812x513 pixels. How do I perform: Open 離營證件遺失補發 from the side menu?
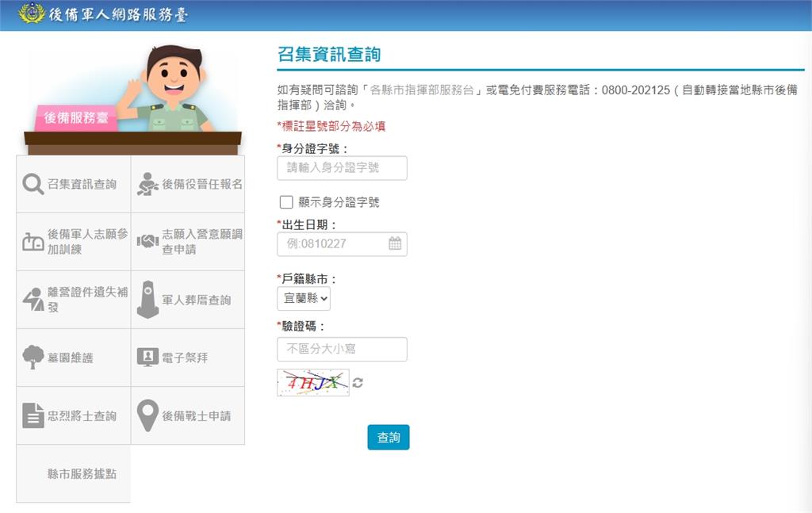click(86, 300)
